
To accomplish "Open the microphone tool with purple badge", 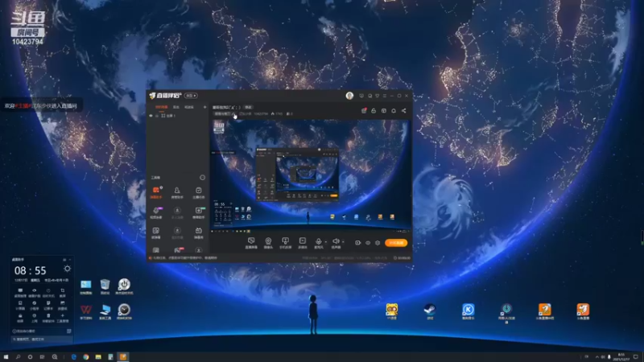I will [x=156, y=212].
